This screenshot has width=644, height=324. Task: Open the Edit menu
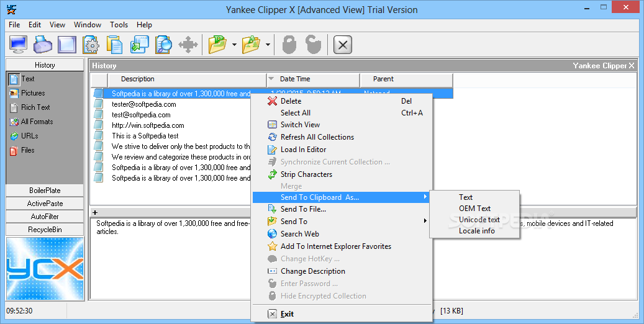point(35,25)
